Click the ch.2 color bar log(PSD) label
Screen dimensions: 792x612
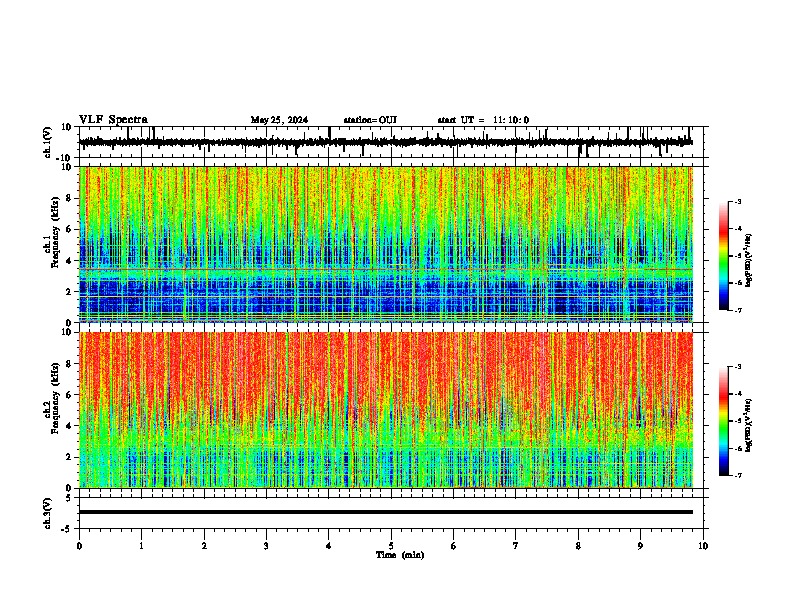coord(749,425)
